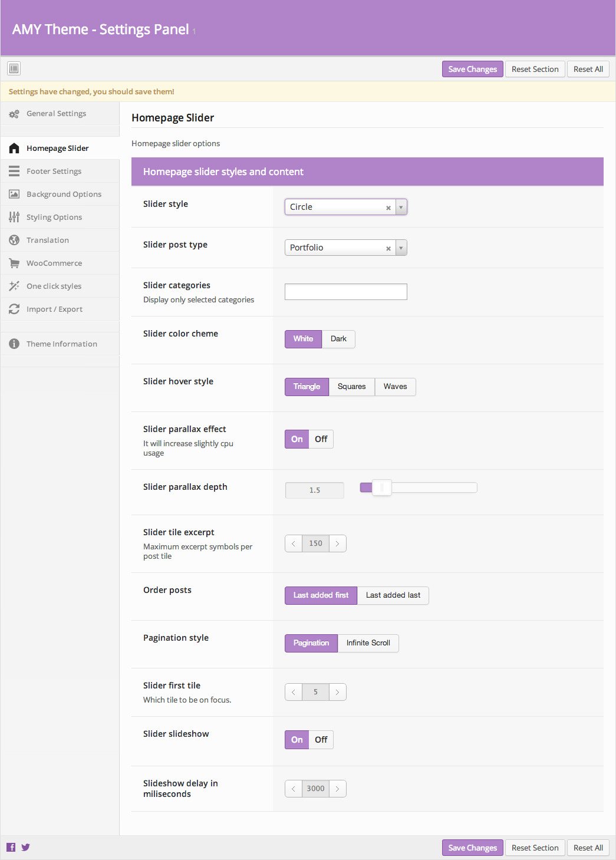Turn off Slider parallax effect
616x860 pixels.
pos(321,439)
